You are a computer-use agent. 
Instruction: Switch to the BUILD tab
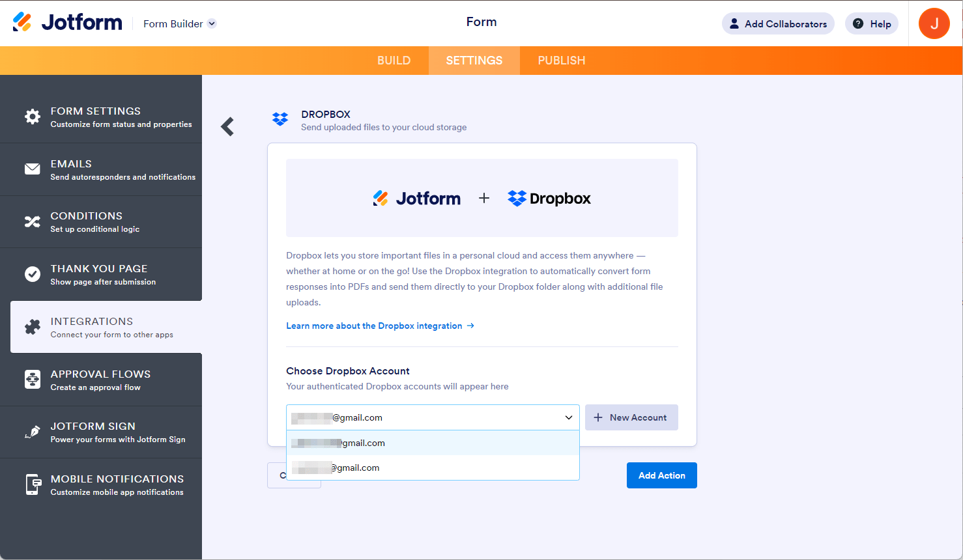point(394,61)
